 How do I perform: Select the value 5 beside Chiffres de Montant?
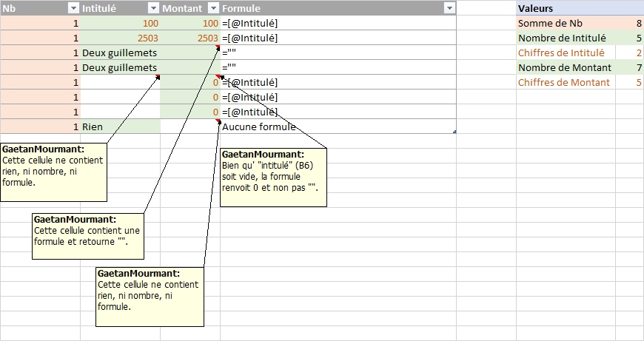630,83
